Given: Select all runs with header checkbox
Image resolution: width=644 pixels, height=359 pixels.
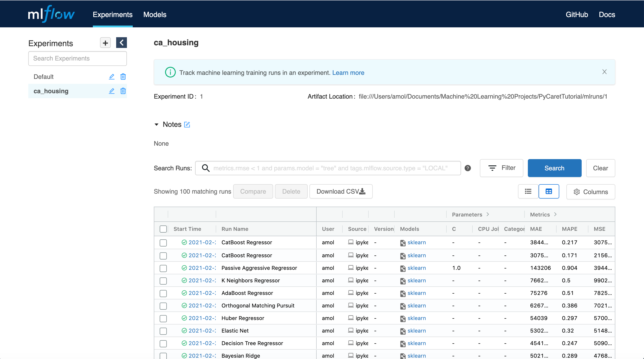Looking at the screenshot, I should coord(163,229).
